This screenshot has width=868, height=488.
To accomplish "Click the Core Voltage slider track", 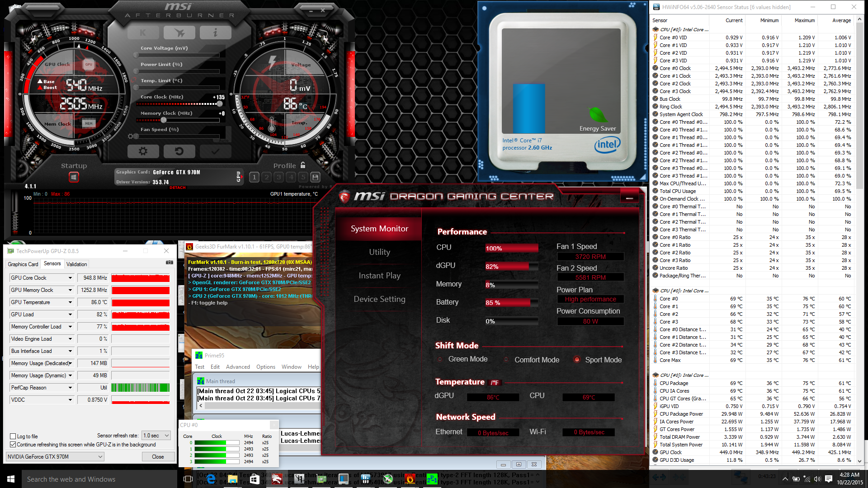I will [178, 55].
